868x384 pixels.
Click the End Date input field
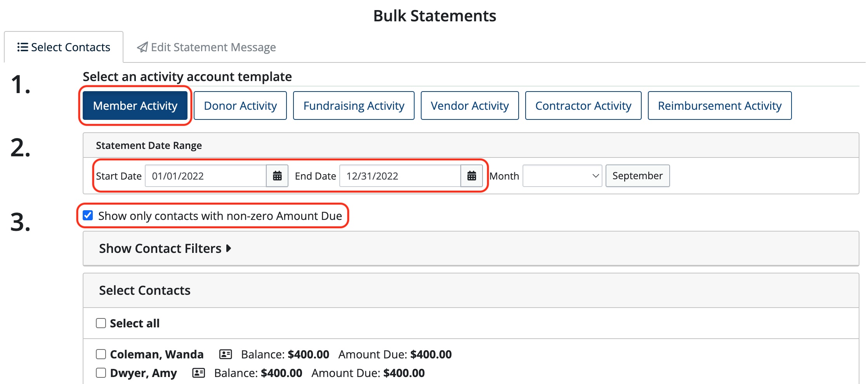400,176
